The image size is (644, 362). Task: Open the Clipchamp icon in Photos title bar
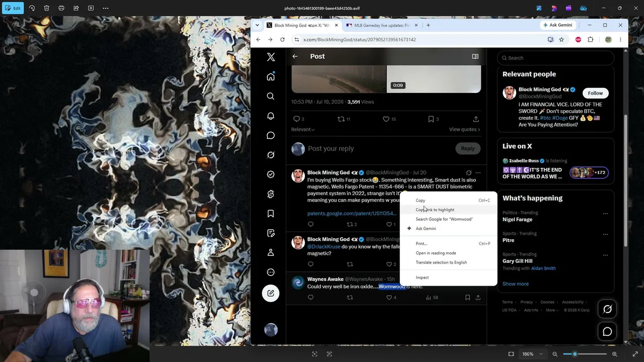[569, 8]
